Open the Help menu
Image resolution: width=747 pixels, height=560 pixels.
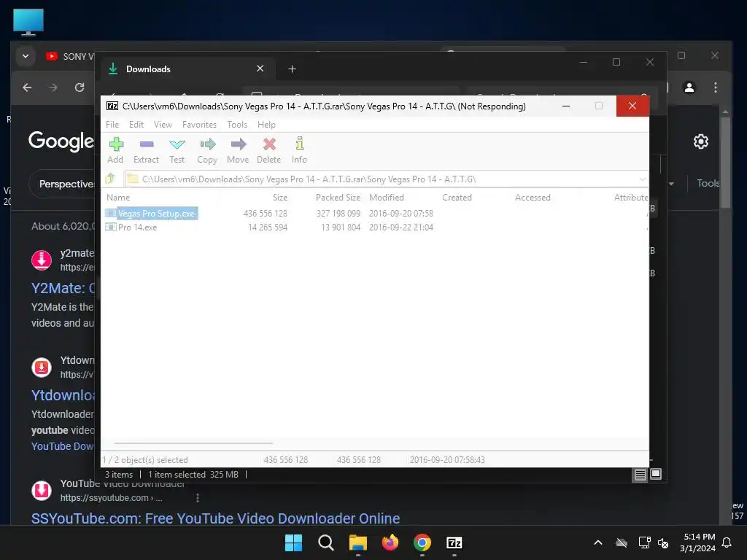click(x=266, y=124)
